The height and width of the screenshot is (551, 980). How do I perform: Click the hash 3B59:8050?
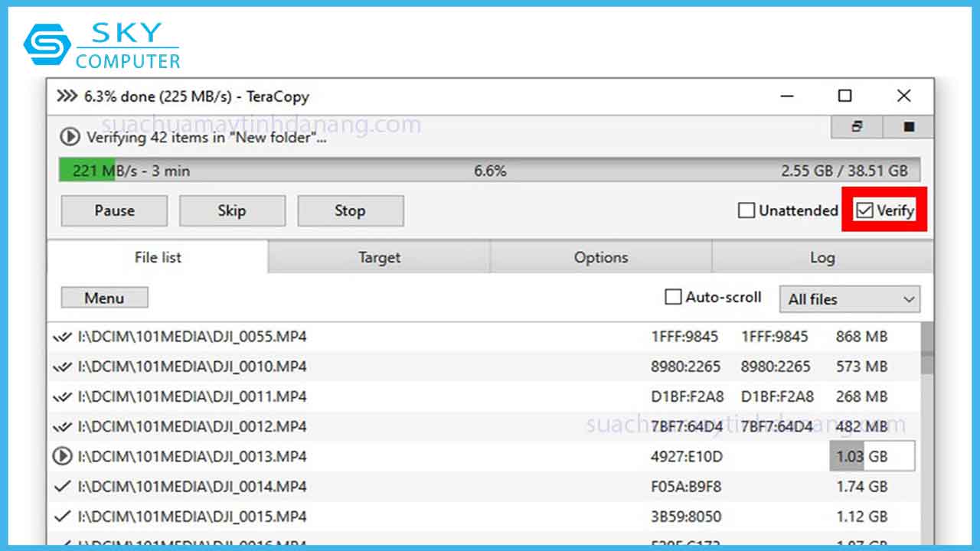[686, 516]
